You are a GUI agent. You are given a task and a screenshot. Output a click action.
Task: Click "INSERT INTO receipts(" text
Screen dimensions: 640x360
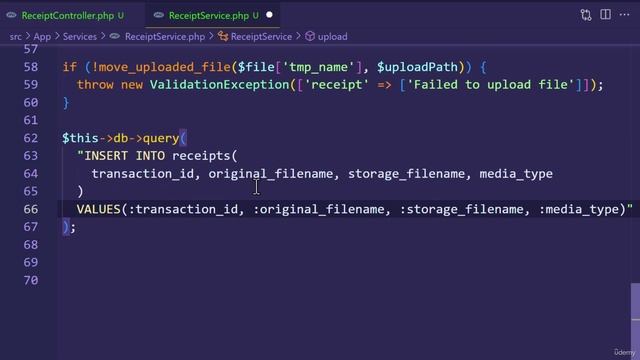point(157,156)
